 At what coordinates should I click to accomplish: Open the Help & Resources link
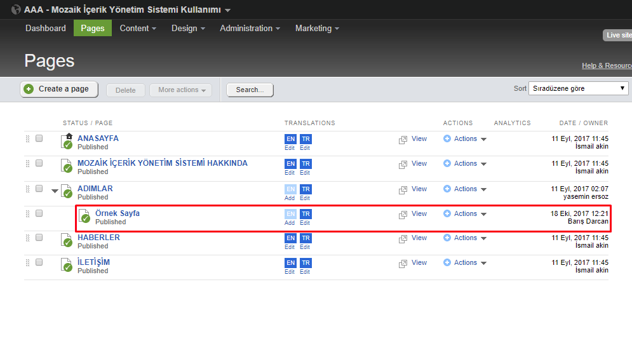tap(607, 65)
